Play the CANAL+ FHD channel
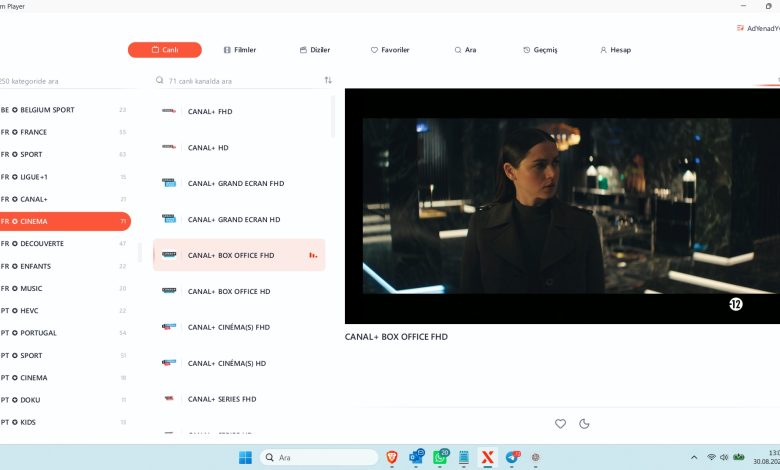The width and height of the screenshot is (780, 470). pyautogui.click(x=239, y=111)
